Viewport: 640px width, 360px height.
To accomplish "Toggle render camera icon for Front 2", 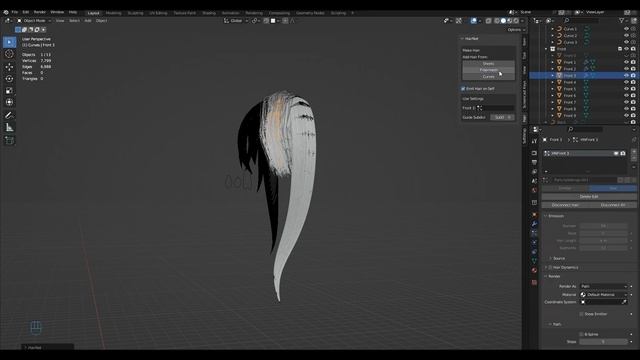I will click(633, 69).
